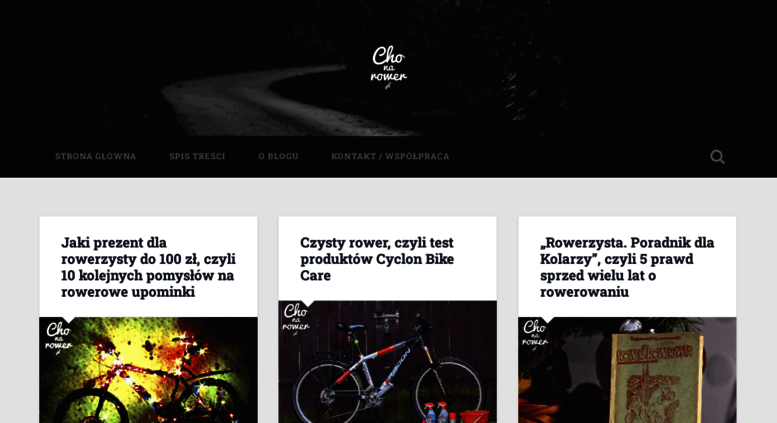Click the first post card's white title area
Image resolution: width=777 pixels, height=423 pixels.
coord(148,267)
